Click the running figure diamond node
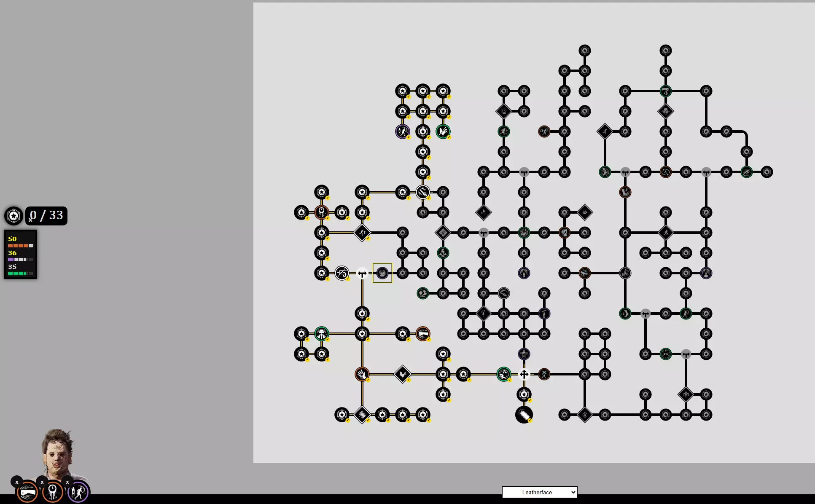815x504 pixels. point(362,233)
